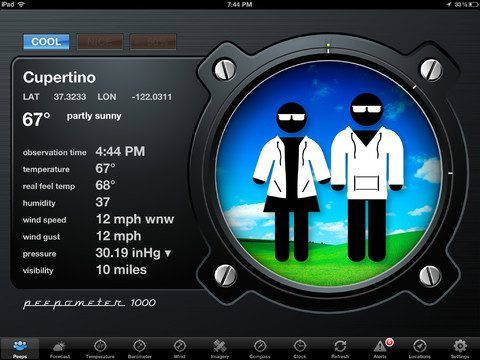Open satellite Imagery view

pos(220,349)
